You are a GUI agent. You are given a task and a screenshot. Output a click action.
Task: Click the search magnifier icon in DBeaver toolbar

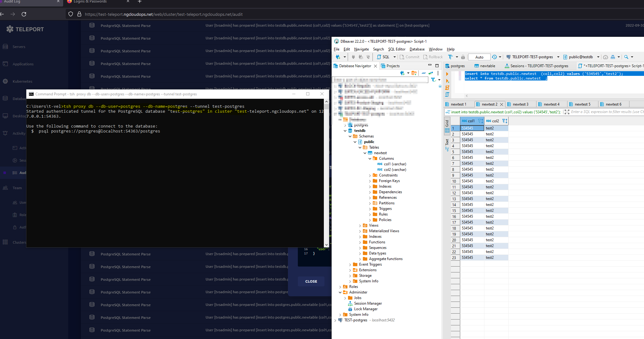(x=626, y=57)
